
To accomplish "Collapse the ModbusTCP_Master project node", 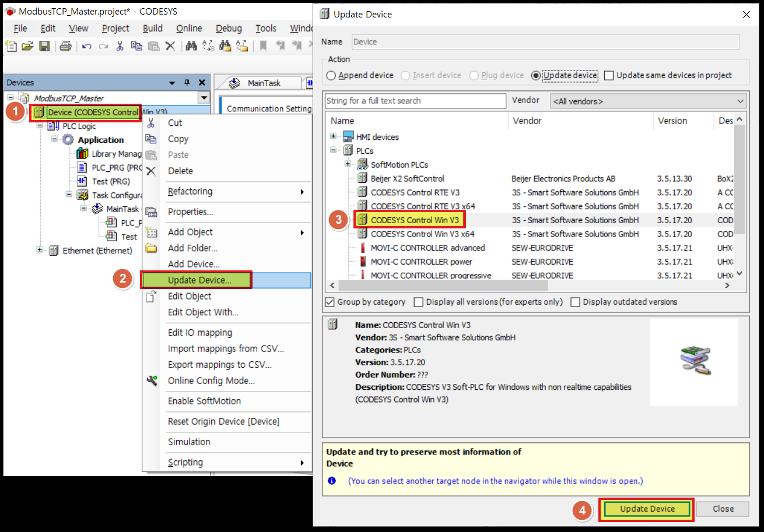I will click(10, 97).
